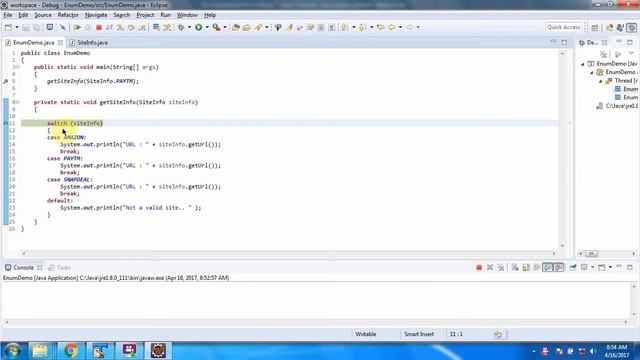Click the Console's vertical scrollbar

click(x=634, y=300)
